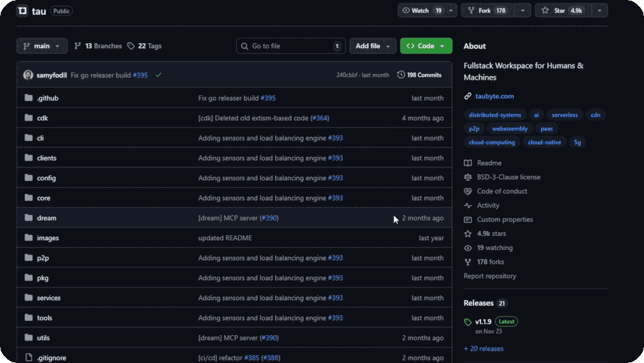
Task: Click the book icon beside Readme
Action: [468, 163]
